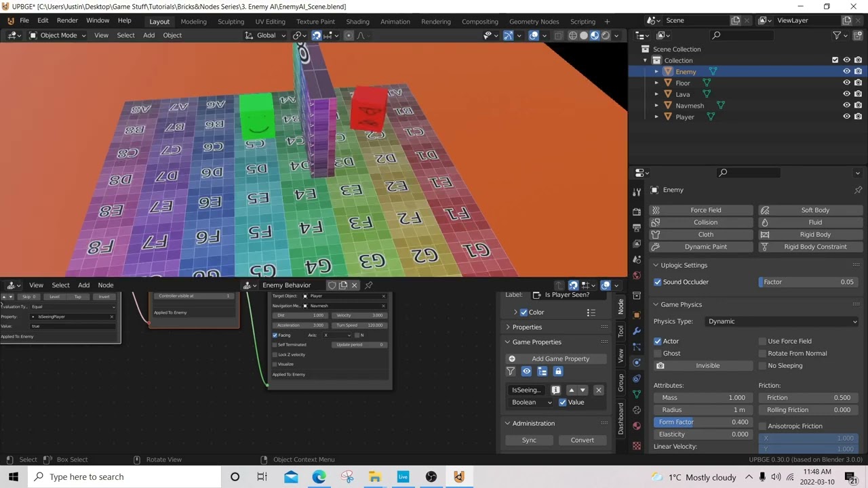
Task: Click the Sync button
Action: click(529, 440)
